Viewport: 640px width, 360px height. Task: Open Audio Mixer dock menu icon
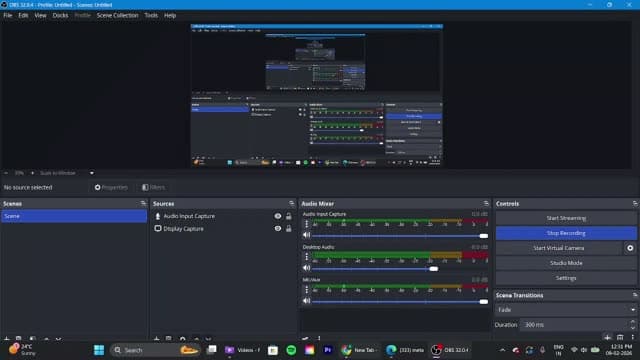click(486, 203)
